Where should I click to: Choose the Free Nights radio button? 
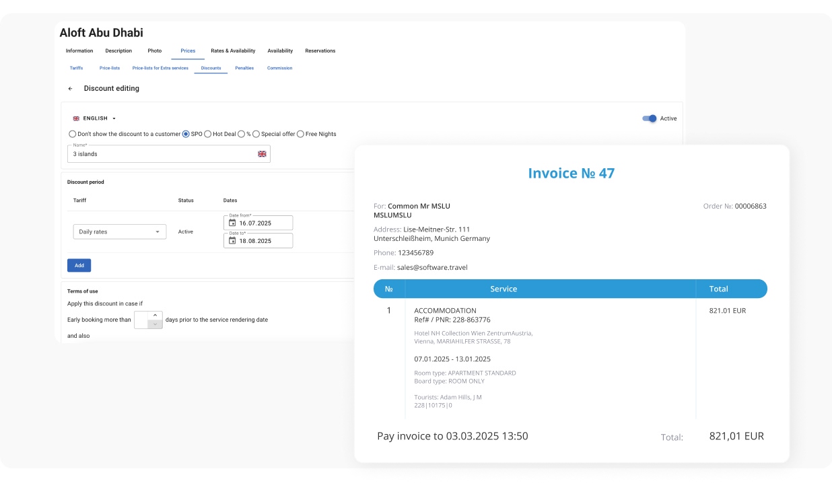click(x=302, y=133)
